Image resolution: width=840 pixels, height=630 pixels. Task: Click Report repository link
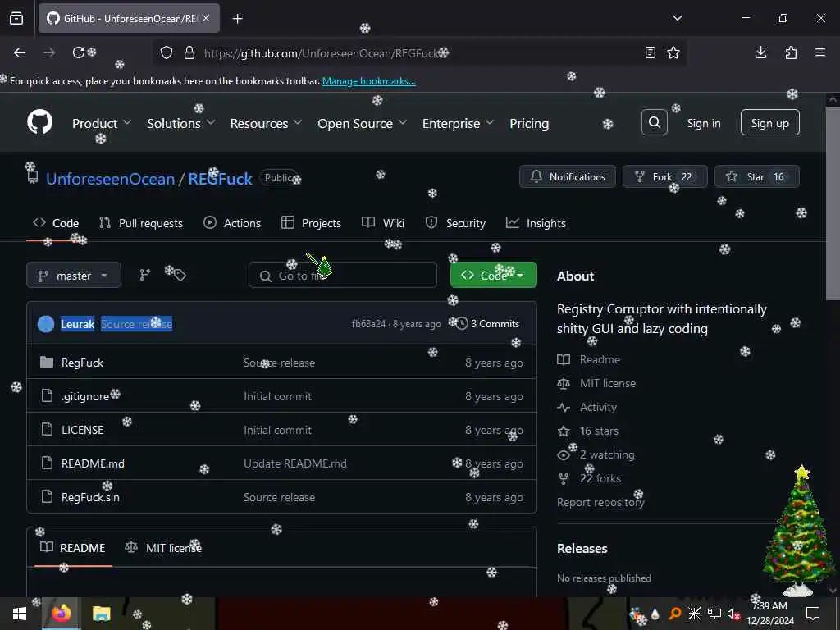click(600, 502)
